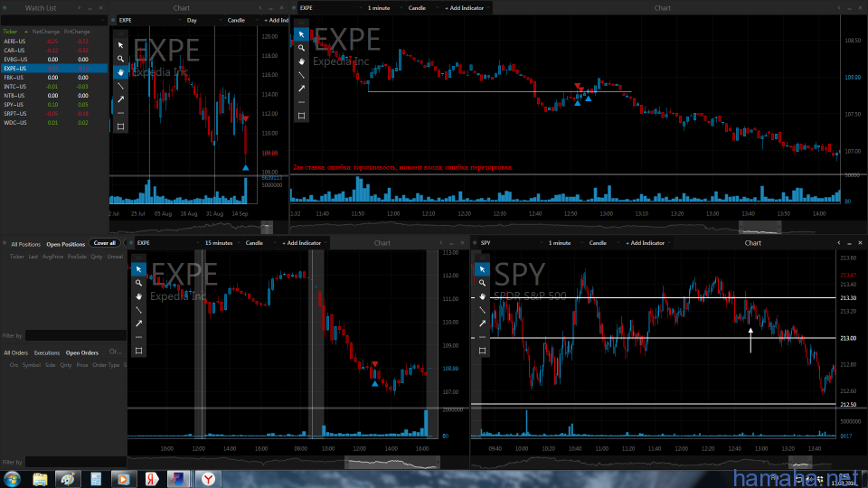The height and width of the screenshot is (488, 868).
Task: Select the line drawing tool in EXPE Day chart
Action: point(120,86)
